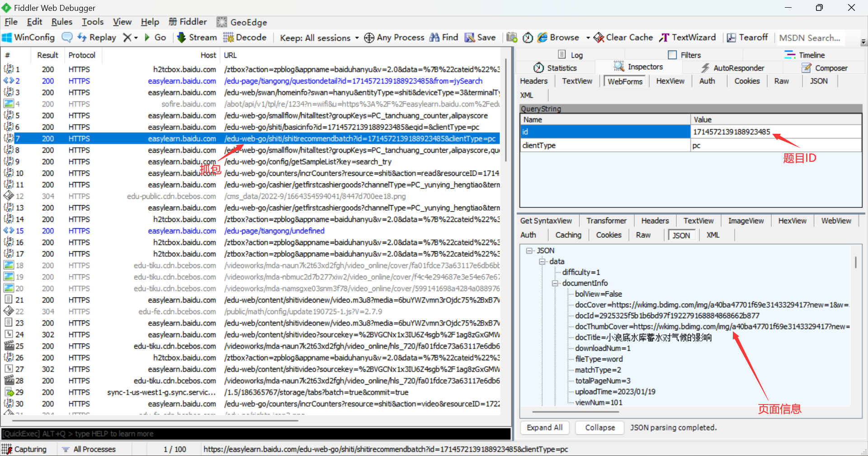
Task: Select request Cookies inspector tab
Action: 747,81
